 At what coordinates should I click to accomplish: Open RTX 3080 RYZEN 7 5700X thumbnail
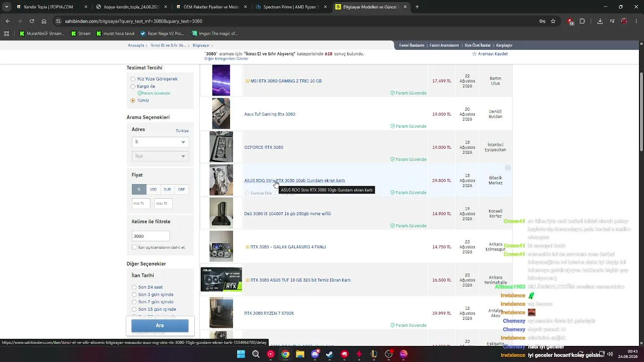point(221,313)
